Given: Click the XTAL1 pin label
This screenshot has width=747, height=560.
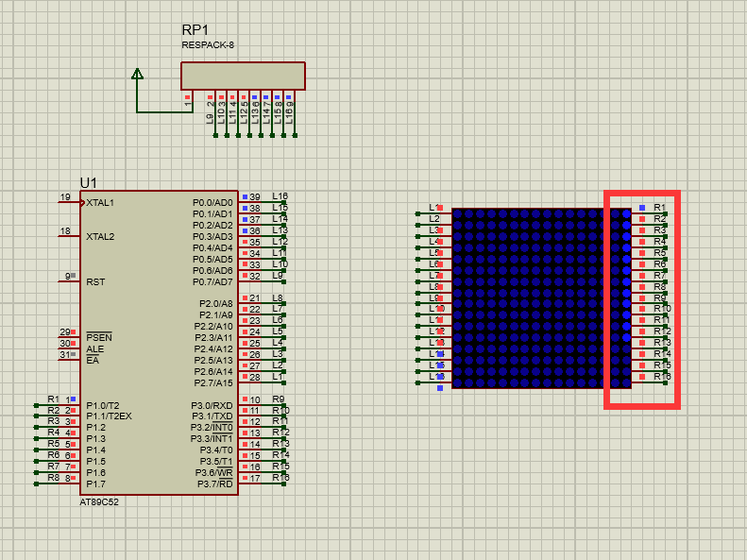Looking at the screenshot, I should point(100,203).
